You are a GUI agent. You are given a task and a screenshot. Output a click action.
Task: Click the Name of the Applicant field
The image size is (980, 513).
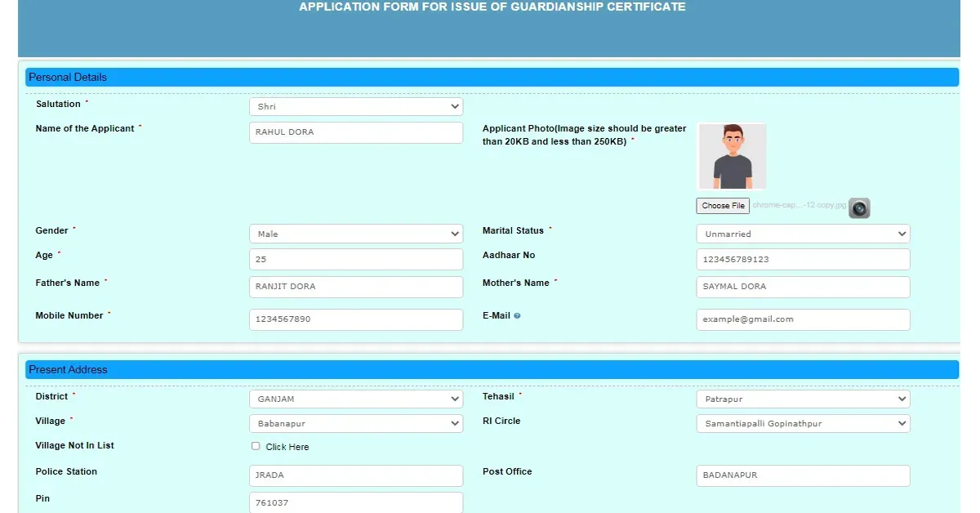pos(355,132)
